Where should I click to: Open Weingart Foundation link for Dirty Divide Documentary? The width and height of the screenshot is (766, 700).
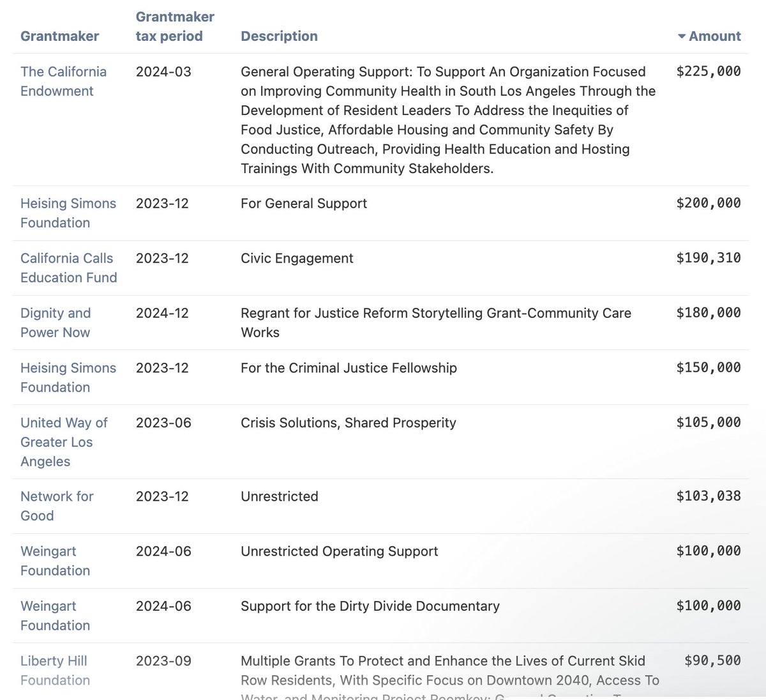[x=55, y=616]
